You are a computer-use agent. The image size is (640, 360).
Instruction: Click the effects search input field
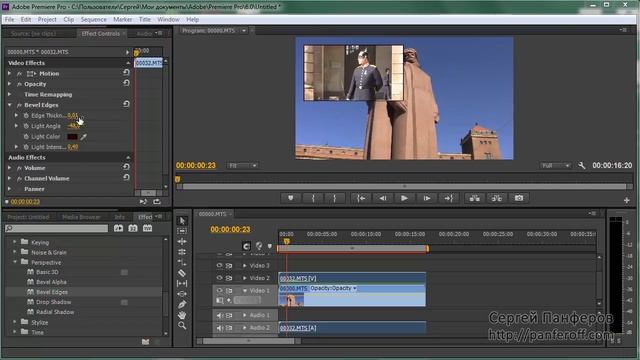57,228
